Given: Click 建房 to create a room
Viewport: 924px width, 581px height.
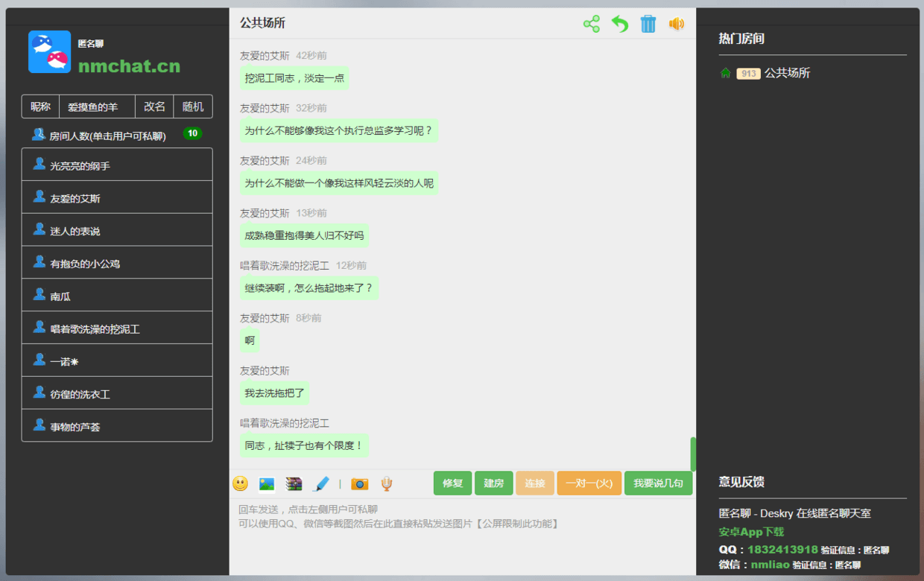Looking at the screenshot, I should pyautogui.click(x=493, y=483).
